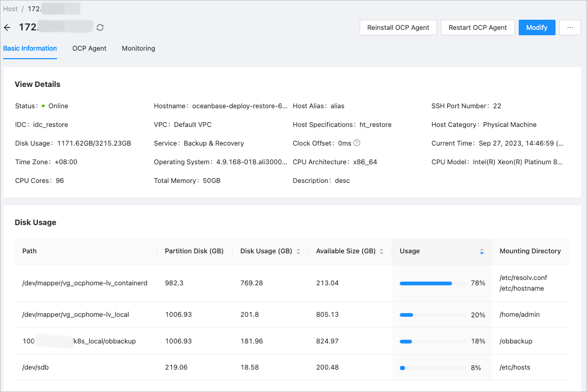Toggle the Usage column sort arrows
The height and width of the screenshot is (392, 587).
[x=481, y=251]
